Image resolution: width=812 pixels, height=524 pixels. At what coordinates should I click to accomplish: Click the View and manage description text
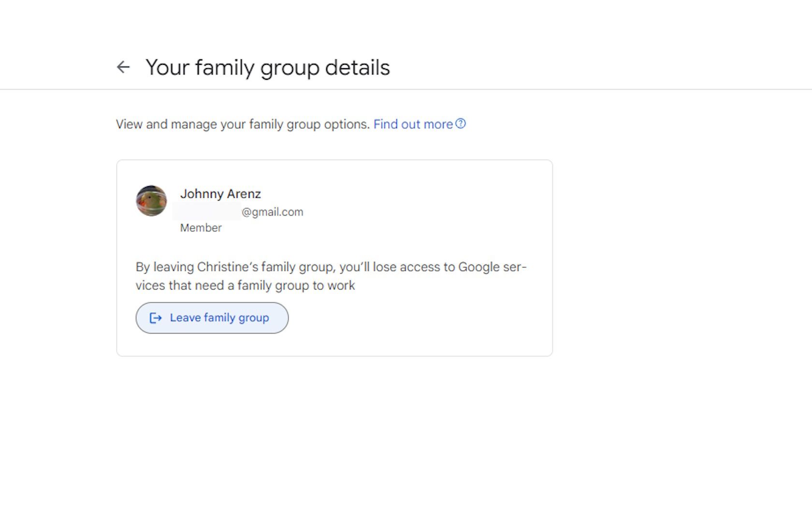242,124
